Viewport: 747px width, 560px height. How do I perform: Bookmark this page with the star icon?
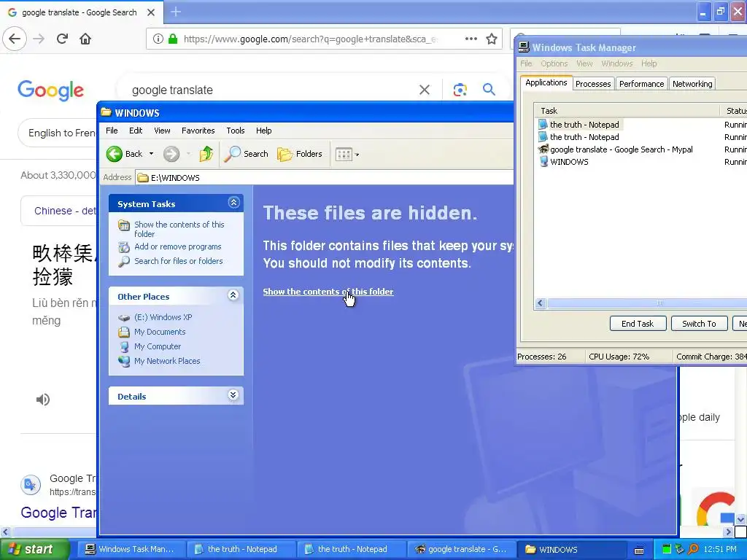point(491,39)
